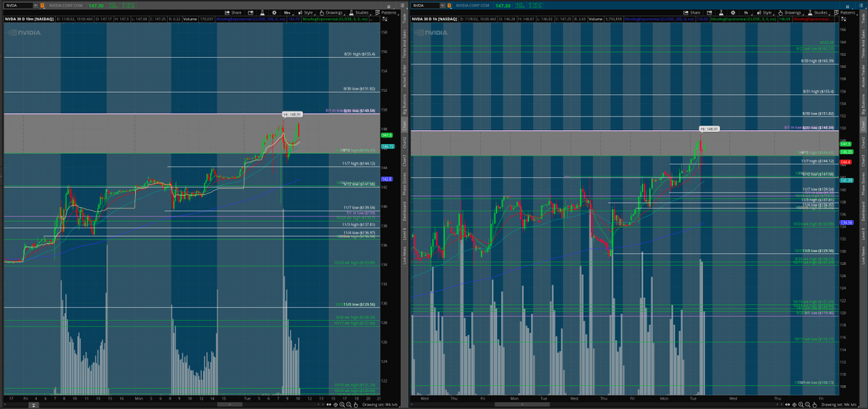Click the Volume label on the 10m chart header
The width and height of the screenshot is (868, 409).
pos(190,19)
